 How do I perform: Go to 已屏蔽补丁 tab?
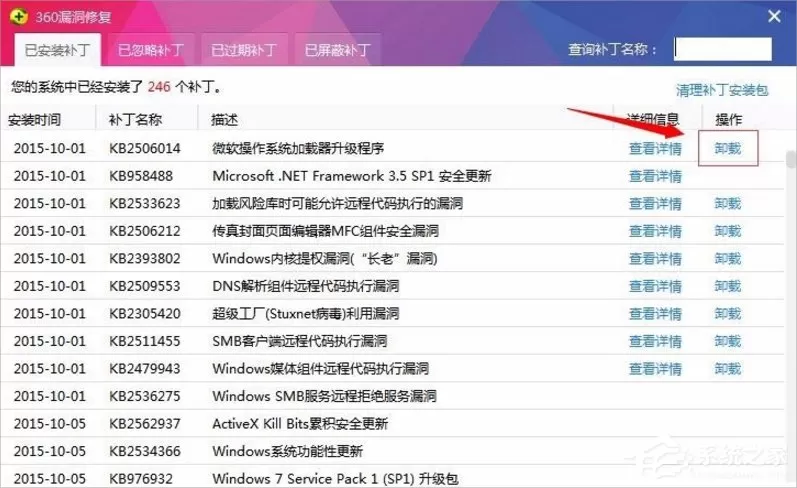point(338,50)
